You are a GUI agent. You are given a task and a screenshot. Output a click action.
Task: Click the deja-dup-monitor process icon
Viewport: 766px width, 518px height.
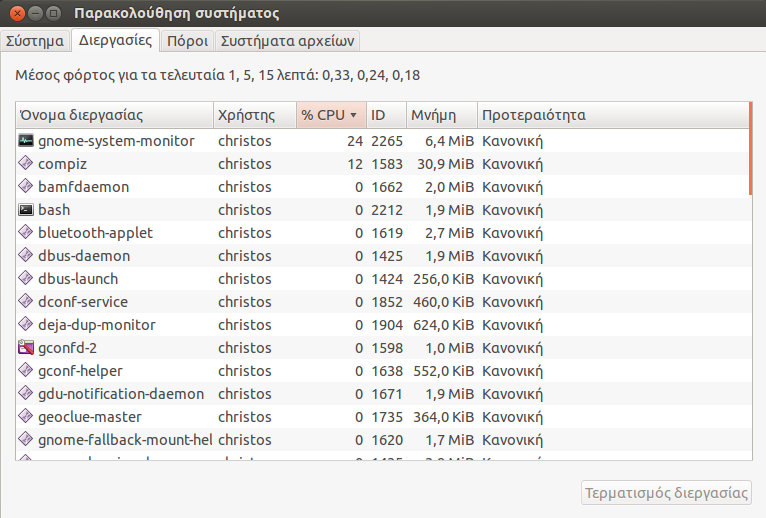pyautogui.click(x=26, y=324)
